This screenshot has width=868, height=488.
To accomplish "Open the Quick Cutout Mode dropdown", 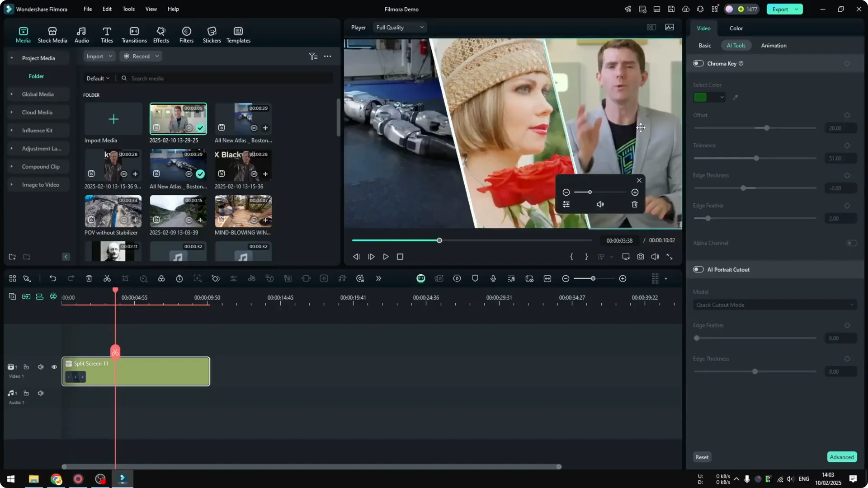I will tap(775, 305).
